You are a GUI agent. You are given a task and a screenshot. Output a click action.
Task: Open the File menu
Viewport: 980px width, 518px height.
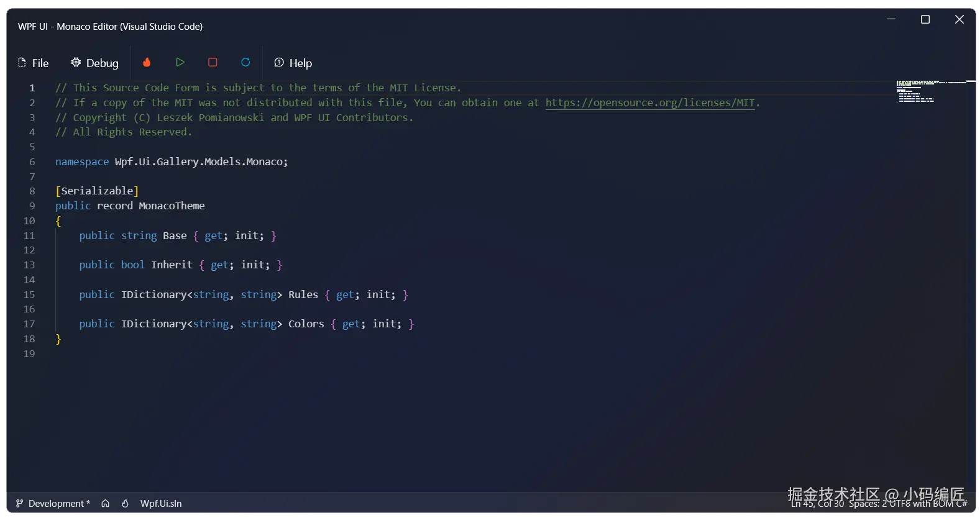coord(34,63)
